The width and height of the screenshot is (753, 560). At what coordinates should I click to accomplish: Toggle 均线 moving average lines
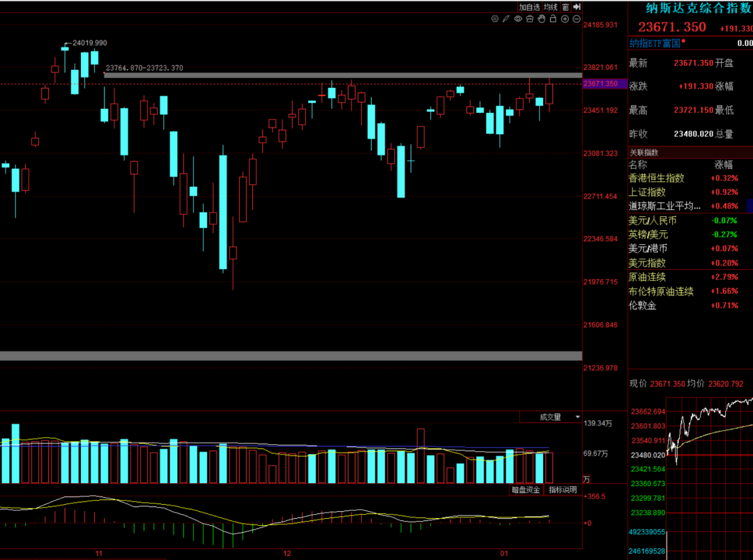pyautogui.click(x=551, y=7)
